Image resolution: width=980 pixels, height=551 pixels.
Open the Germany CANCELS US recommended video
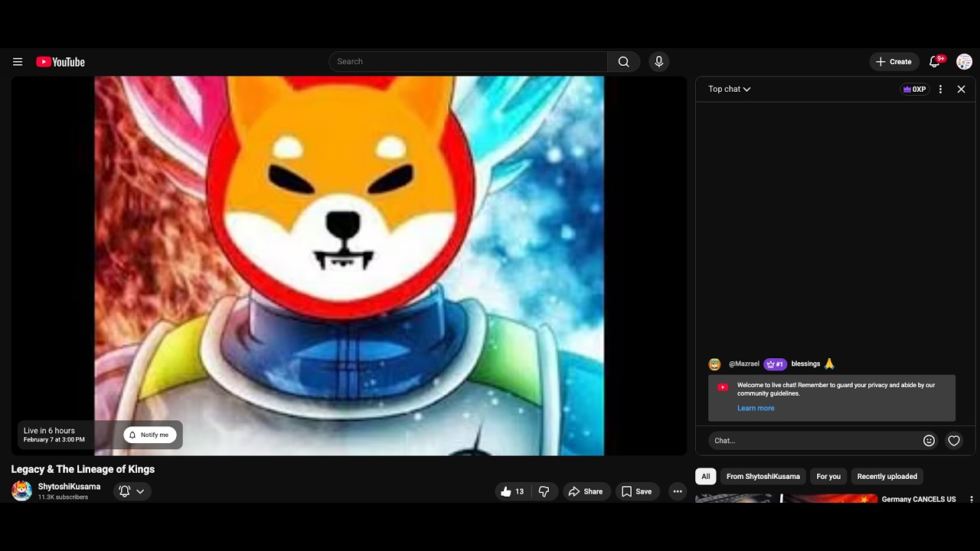pyautogui.click(x=919, y=499)
